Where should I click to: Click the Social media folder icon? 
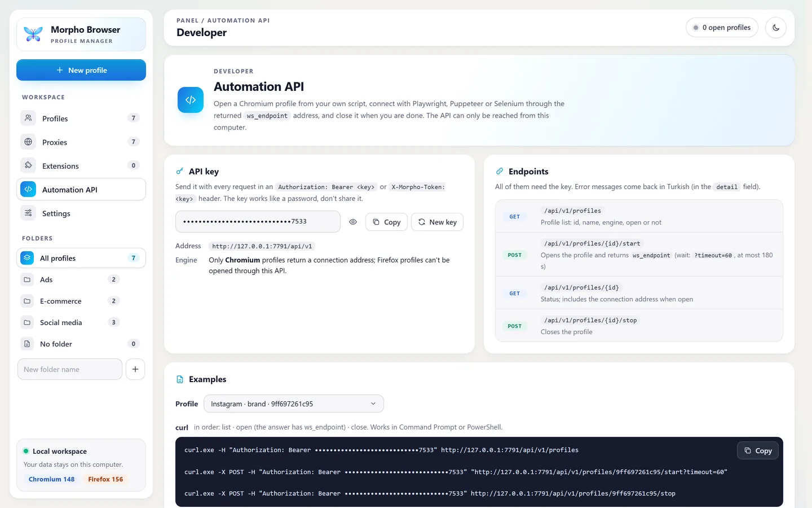(27, 322)
